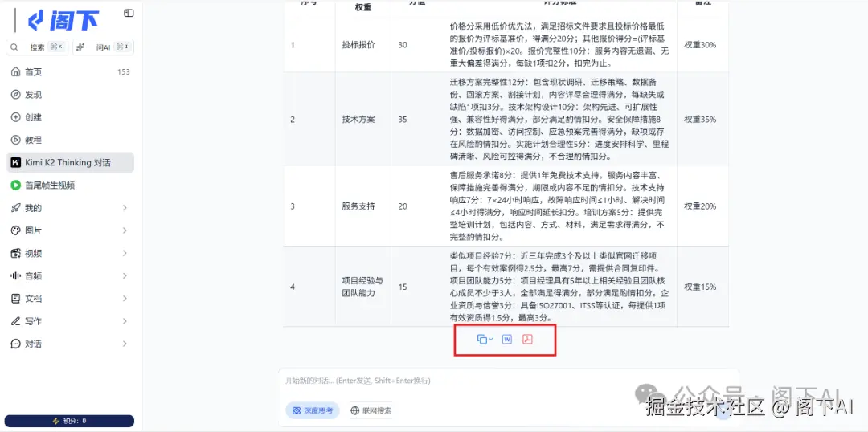The image size is (868, 432).
Task: Expand the 我的 section chevron
Action: (125, 208)
